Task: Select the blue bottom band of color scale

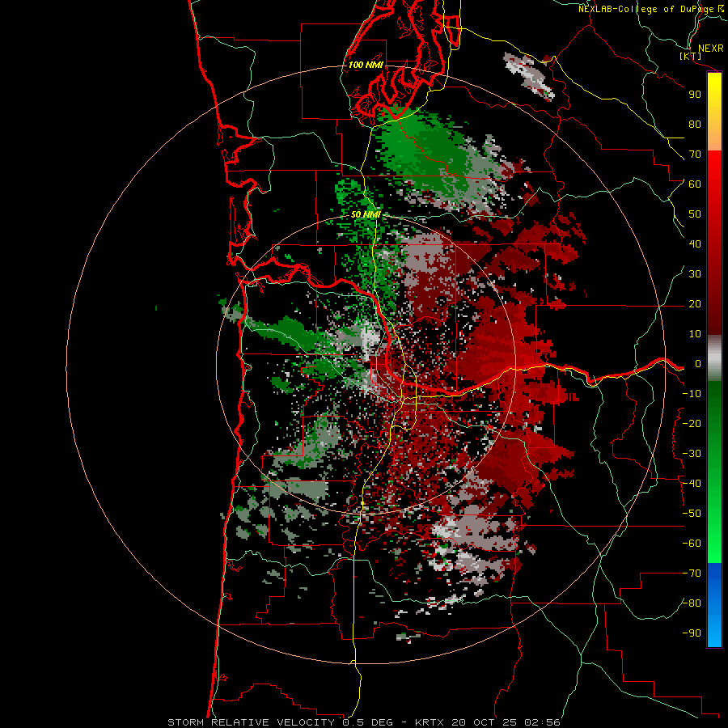Action: [x=714, y=605]
